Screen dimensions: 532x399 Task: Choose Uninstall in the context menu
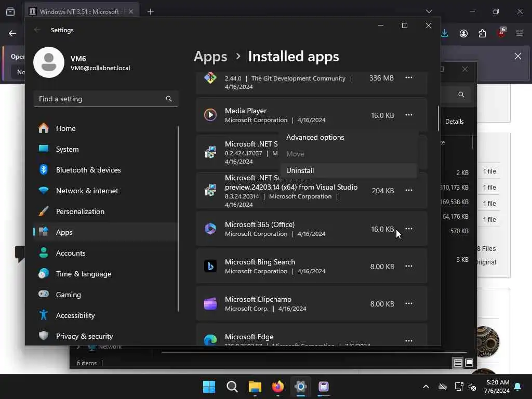pos(349,170)
